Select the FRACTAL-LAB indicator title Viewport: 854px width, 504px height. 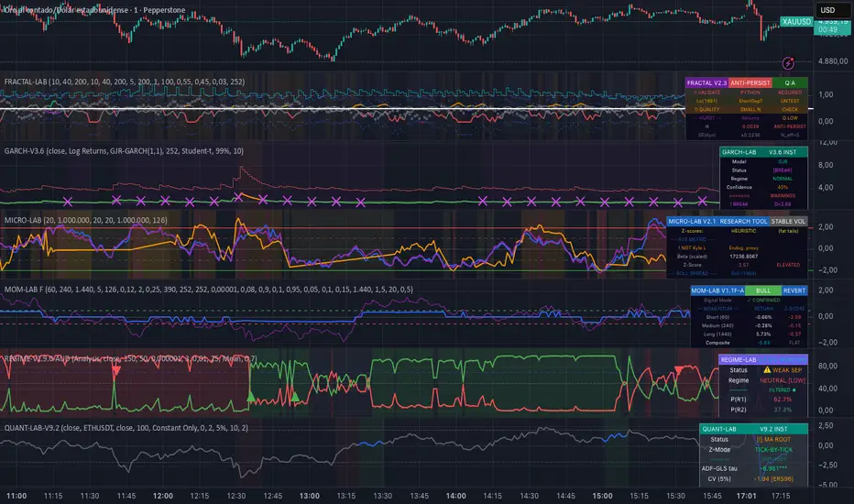coord(125,82)
